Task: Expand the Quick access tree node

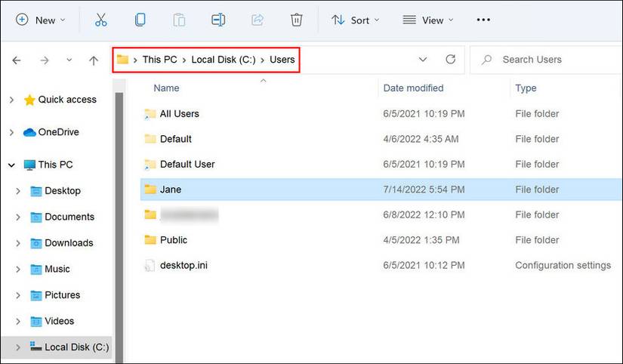Action: click(11, 100)
